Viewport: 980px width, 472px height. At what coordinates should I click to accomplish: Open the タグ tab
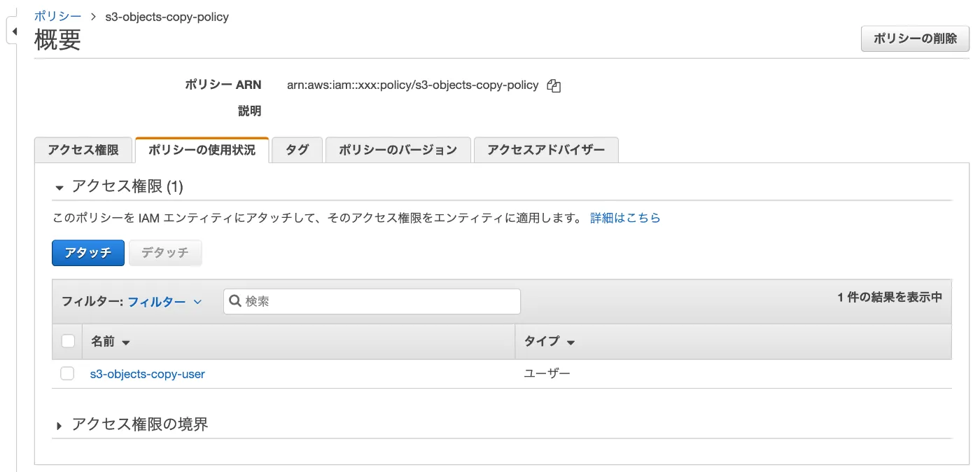pyautogui.click(x=297, y=150)
